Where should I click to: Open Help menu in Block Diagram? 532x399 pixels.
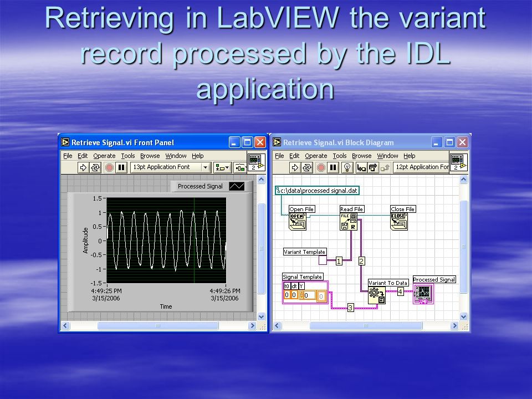(409, 156)
